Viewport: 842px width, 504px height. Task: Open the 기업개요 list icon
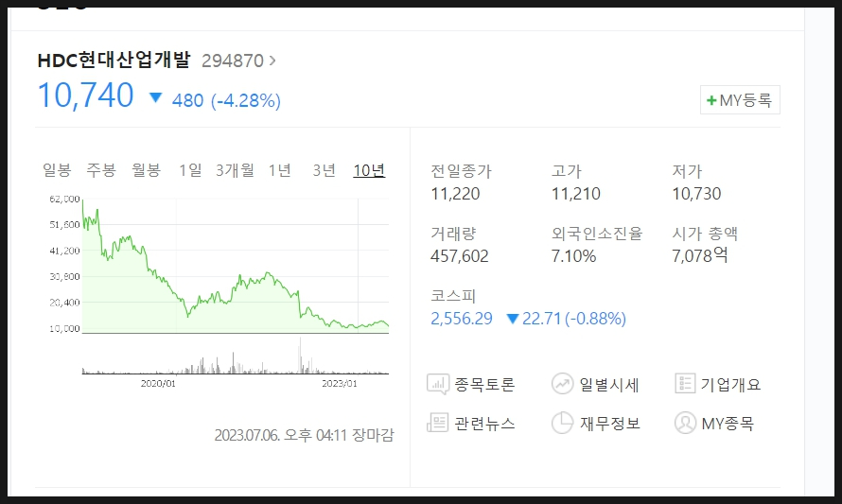pyautogui.click(x=685, y=384)
